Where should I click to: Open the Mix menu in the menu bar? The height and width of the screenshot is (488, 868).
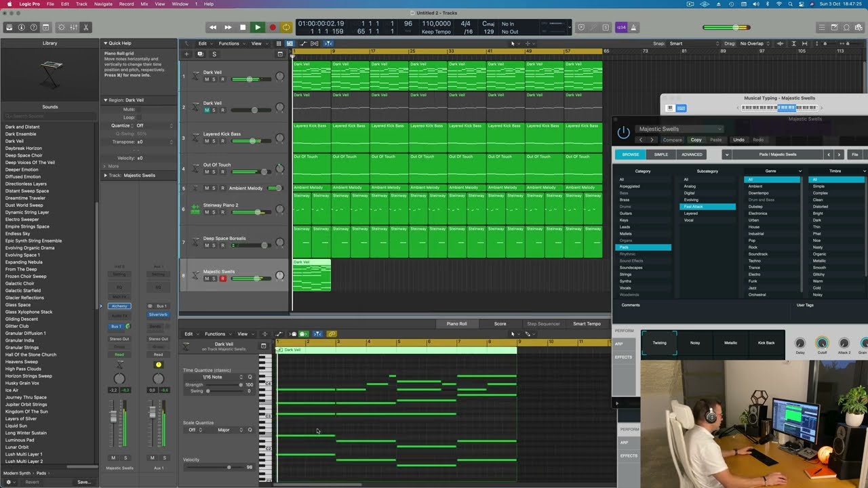pos(144,4)
